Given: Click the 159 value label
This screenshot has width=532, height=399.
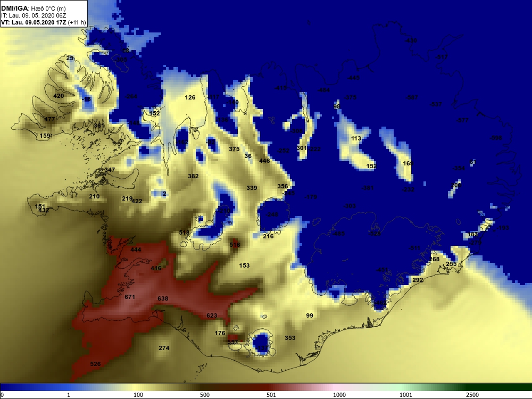Looking at the screenshot, I should tap(45, 136).
